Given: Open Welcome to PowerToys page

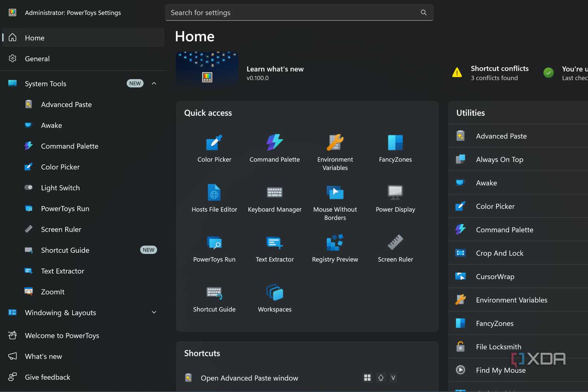Looking at the screenshot, I should pos(83,335).
